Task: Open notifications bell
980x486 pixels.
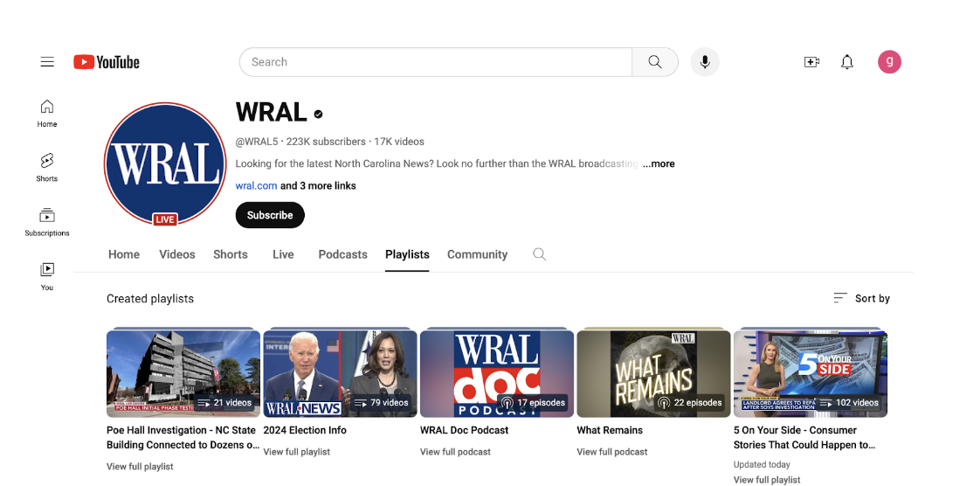Action: click(847, 62)
